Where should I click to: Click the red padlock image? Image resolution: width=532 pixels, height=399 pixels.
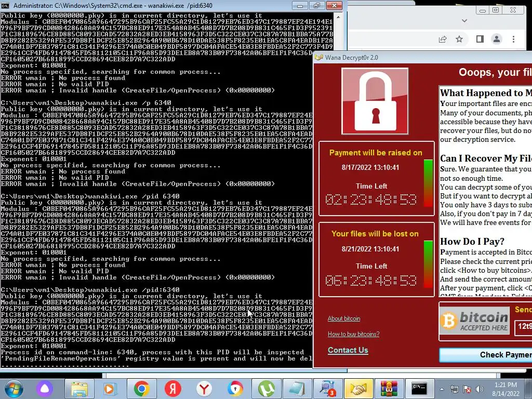[375, 101]
